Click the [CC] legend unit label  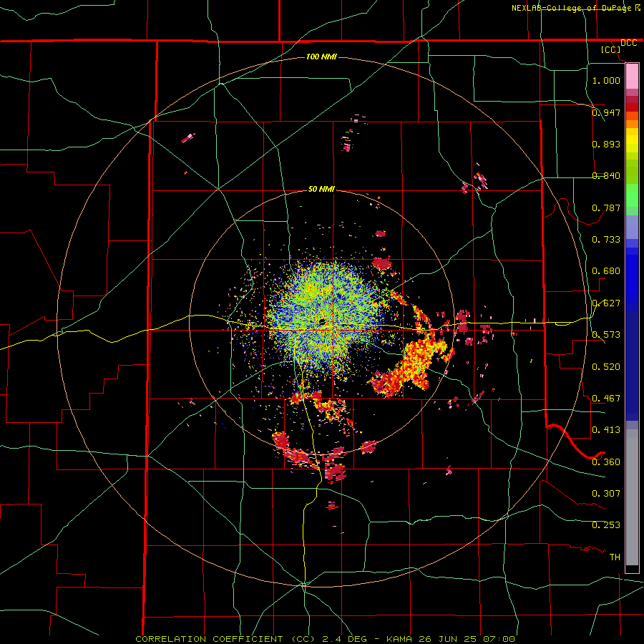click(x=611, y=49)
